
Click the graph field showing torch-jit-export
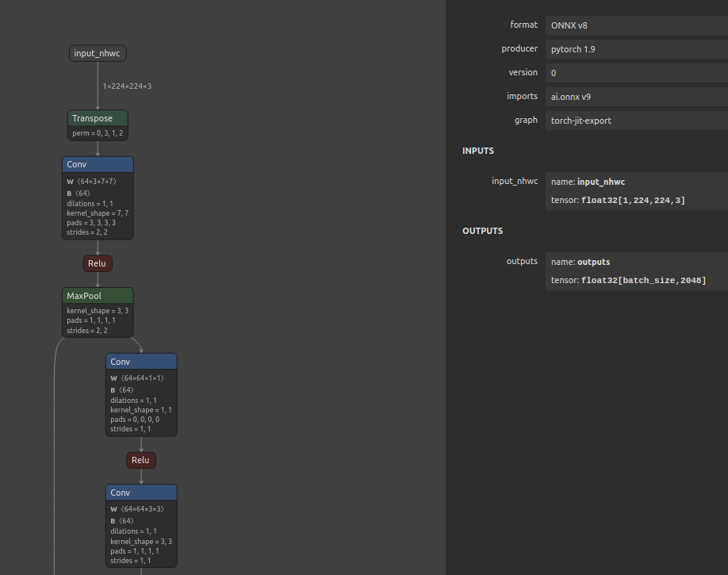[x=636, y=121]
